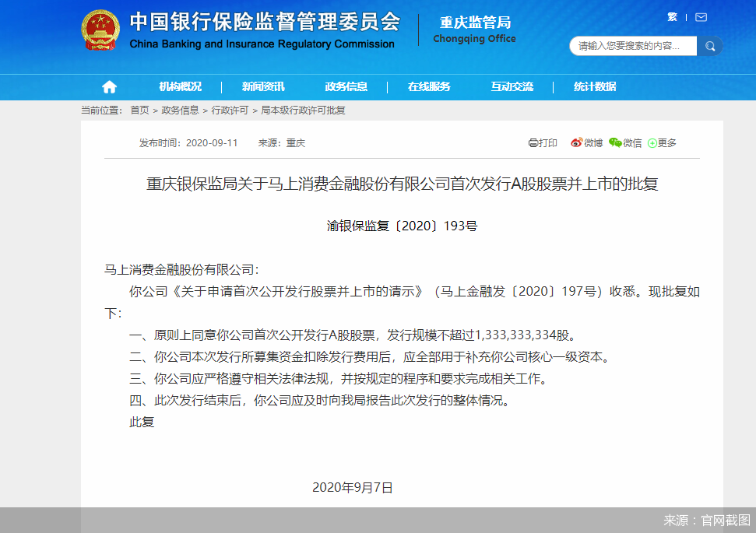Click the addressee line 马上消费金融股份有限公司:
The image size is (756, 533).
pyautogui.click(x=181, y=270)
